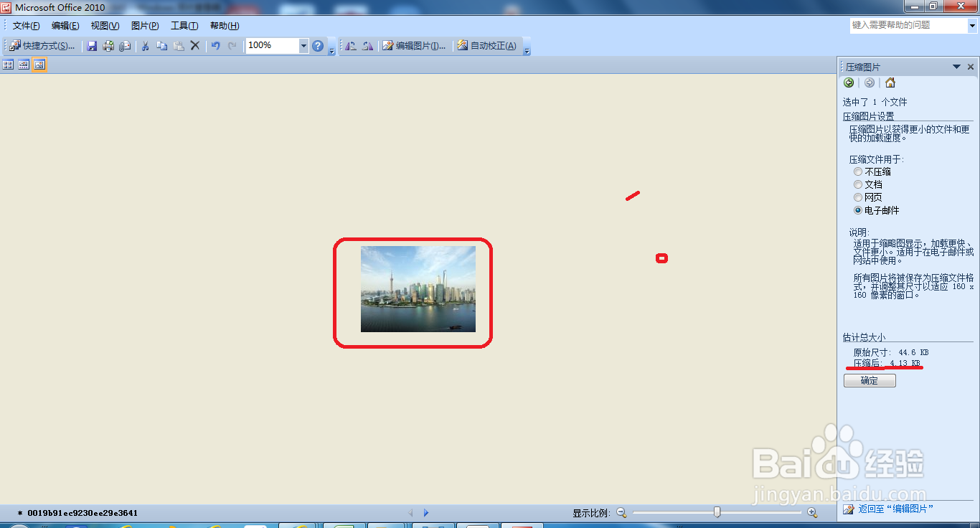The height and width of the screenshot is (528, 980).
Task: Click the Redo arrow icon
Action: click(232, 46)
